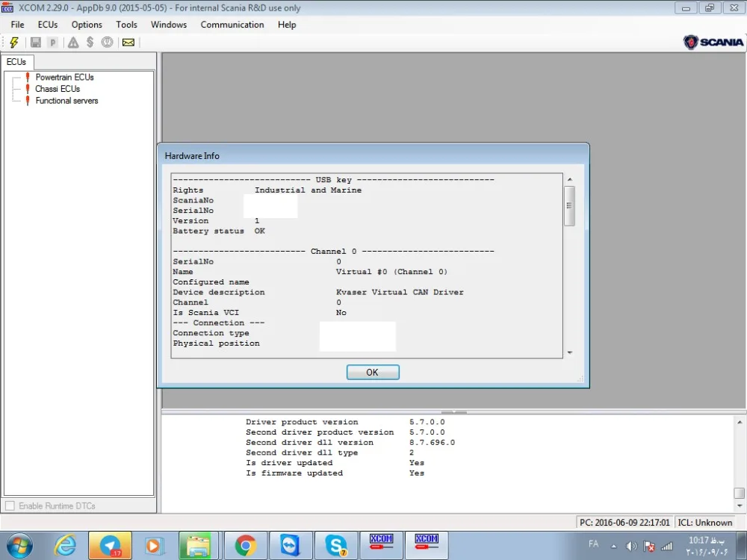
Task: Click the Scania logo at top right
Action: coord(713,42)
